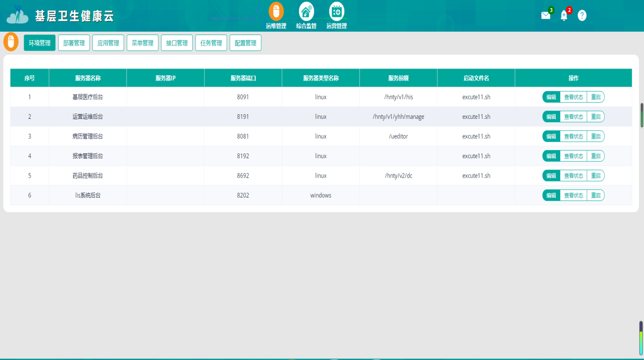The height and width of the screenshot is (360, 644).
Task: Select the 病历管理后台 name cell
Action: tap(88, 136)
